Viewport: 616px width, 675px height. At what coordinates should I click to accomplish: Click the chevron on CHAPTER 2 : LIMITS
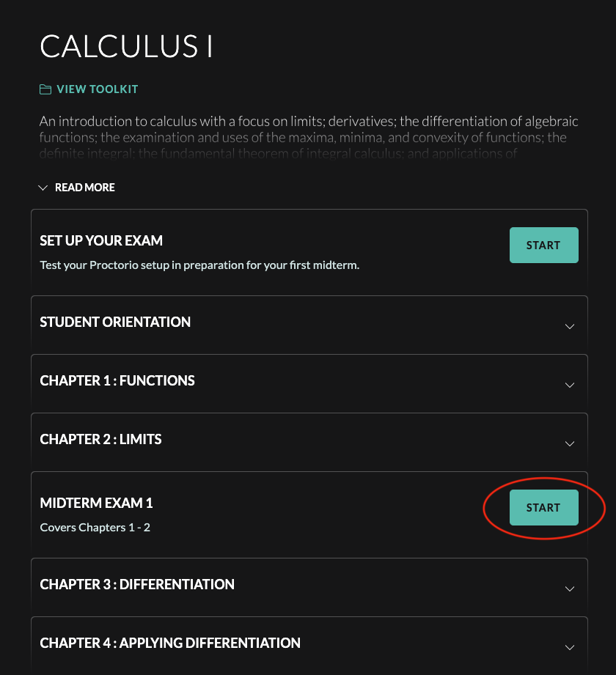tap(570, 443)
